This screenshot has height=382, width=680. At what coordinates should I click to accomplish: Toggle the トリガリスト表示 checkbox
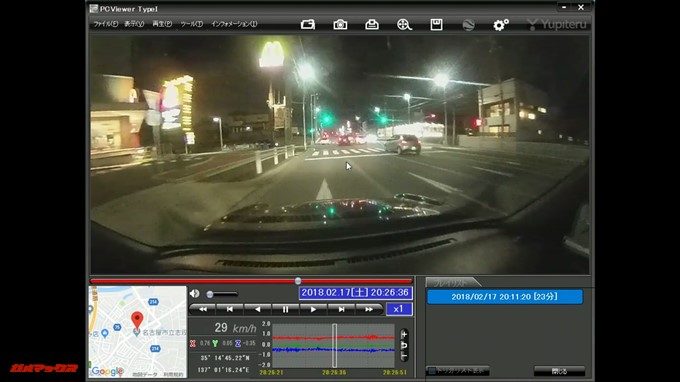coord(432,371)
